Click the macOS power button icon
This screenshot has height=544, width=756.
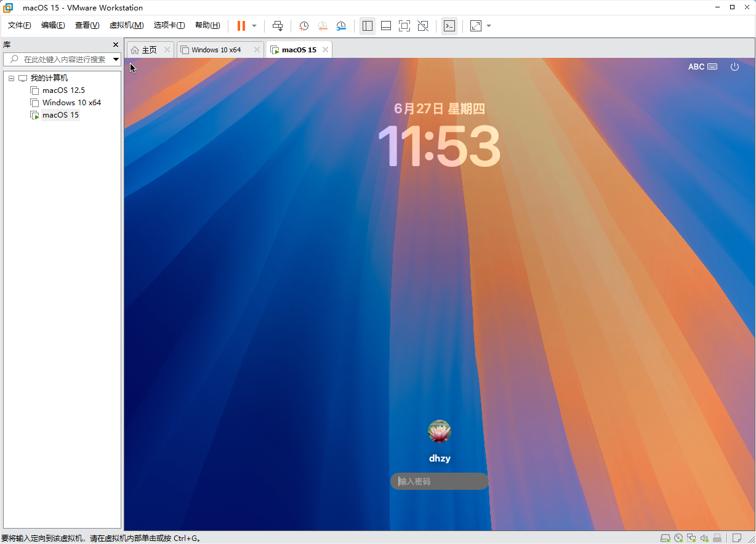pyautogui.click(x=734, y=66)
